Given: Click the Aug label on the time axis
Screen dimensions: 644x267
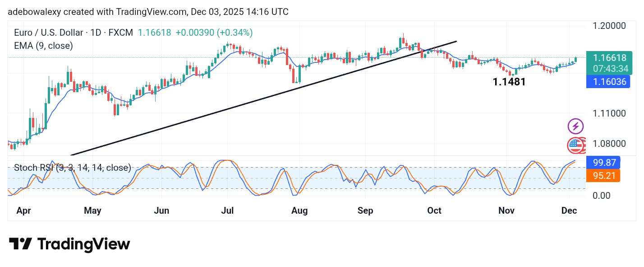Looking at the screenshot, I should pyautogui.click(x=299, y=211).
